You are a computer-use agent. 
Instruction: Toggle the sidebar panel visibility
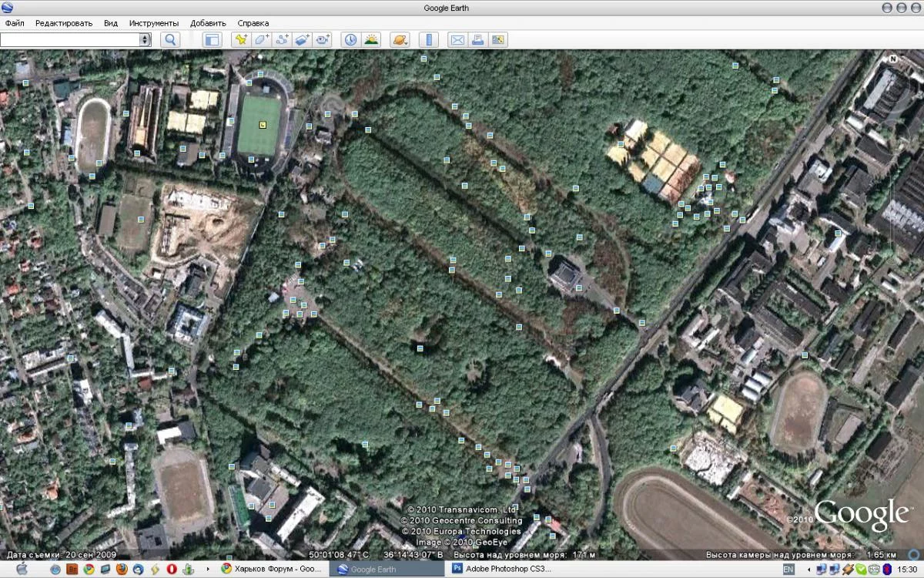pyautogui.click(x=212, y=39)
